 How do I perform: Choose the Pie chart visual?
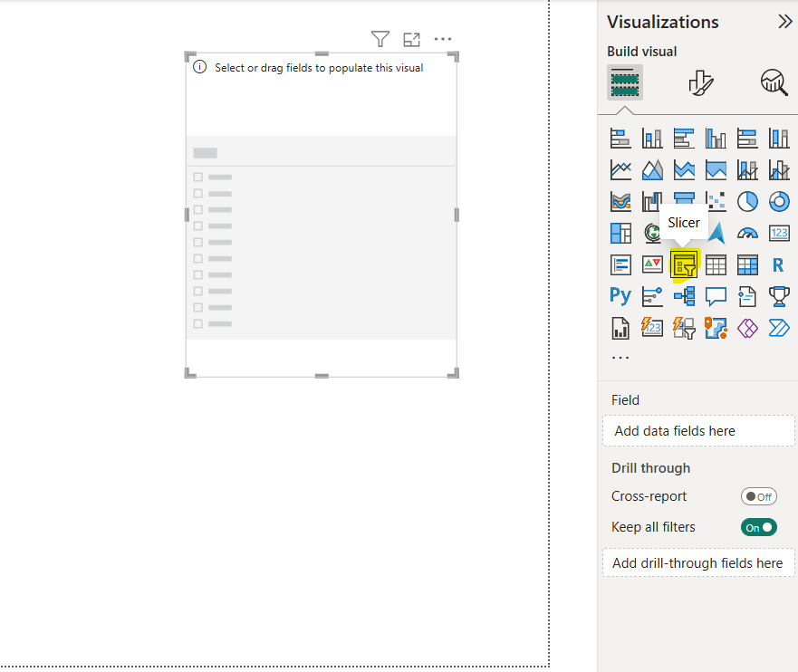(747, 201)
